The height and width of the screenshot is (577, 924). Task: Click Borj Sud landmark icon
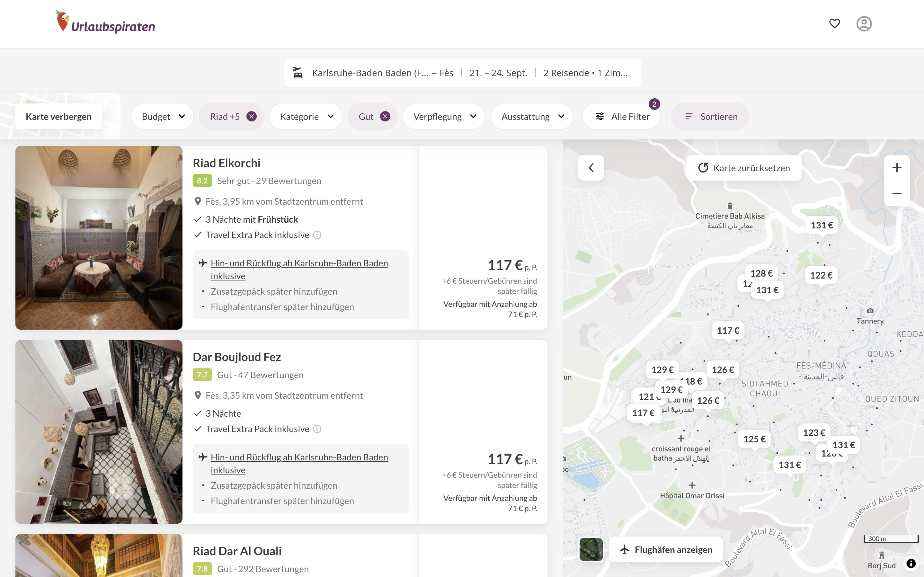click(882, 555)
